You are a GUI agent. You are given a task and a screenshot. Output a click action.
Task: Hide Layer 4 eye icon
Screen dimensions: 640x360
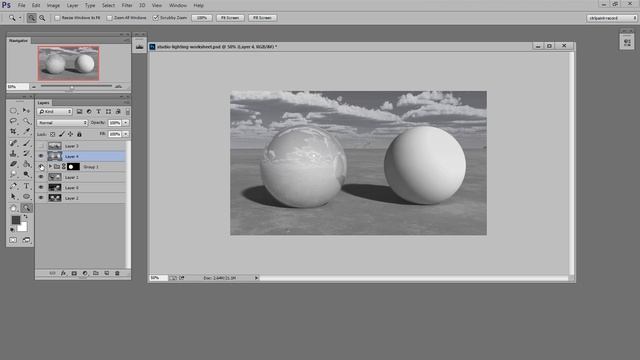point(41,156)
